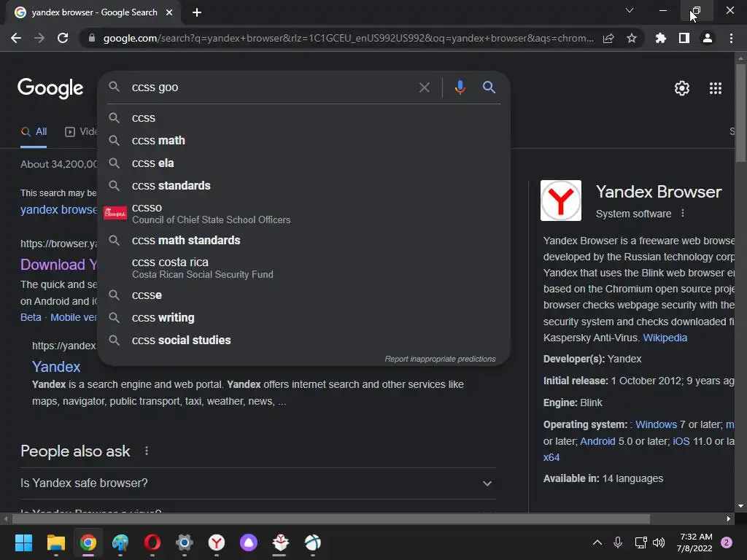The image size is (747, 560).
Task: Open the notification center badge
Action: [x=727, y=542]
